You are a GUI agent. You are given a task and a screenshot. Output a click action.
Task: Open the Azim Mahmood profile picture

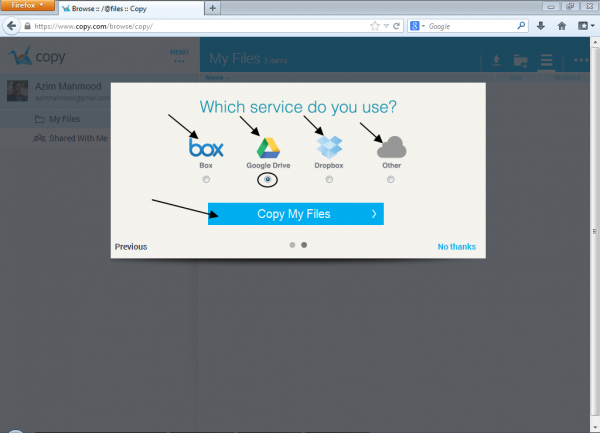coord(18,91)
